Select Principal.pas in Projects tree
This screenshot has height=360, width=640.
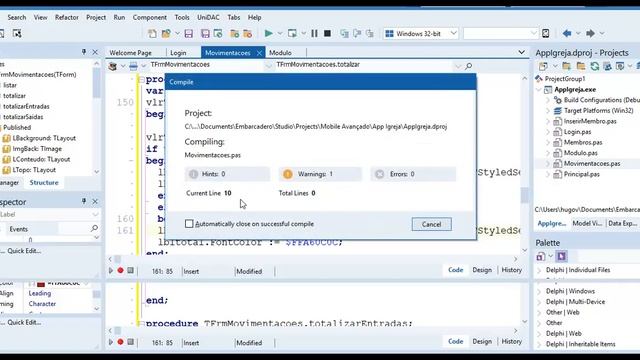pos(581,174)
